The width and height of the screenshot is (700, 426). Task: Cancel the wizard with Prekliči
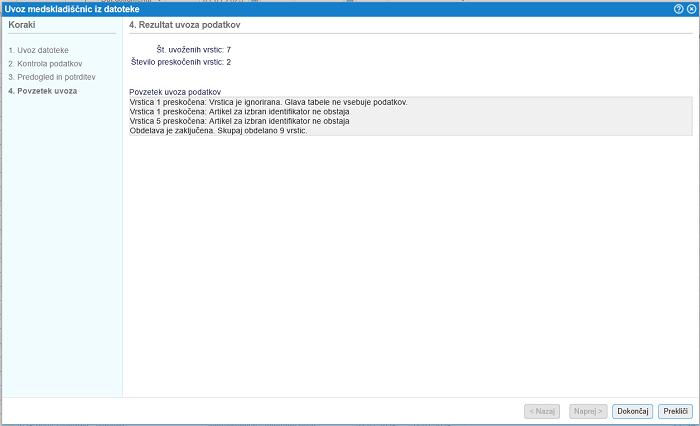click(x=676, y=411)
